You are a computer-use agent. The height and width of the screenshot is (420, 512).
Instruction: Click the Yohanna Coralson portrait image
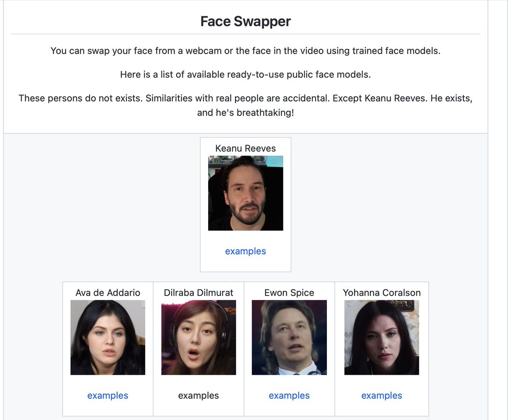(381, 337)
